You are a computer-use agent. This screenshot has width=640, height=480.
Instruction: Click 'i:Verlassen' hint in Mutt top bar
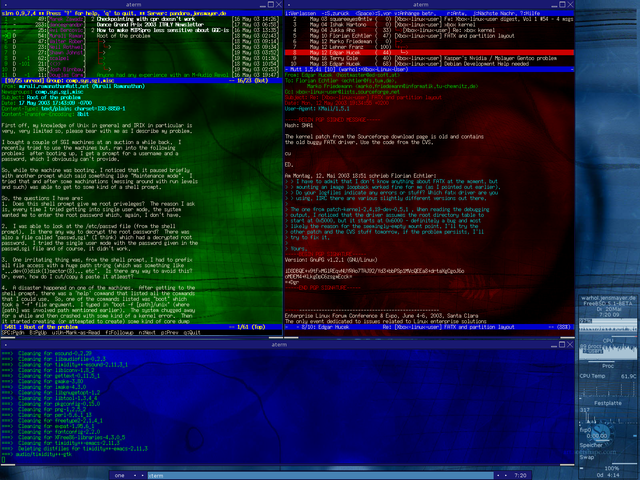click(300, 13)
